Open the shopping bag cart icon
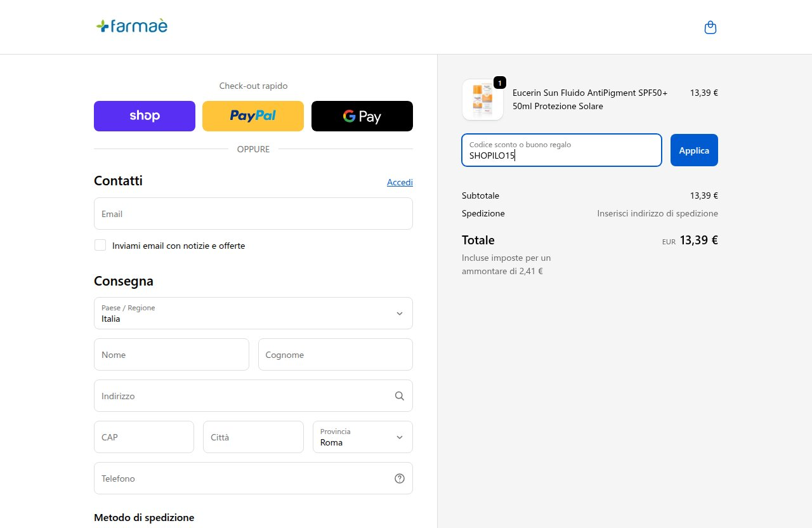812x528 pixels. tap(710, 27)
